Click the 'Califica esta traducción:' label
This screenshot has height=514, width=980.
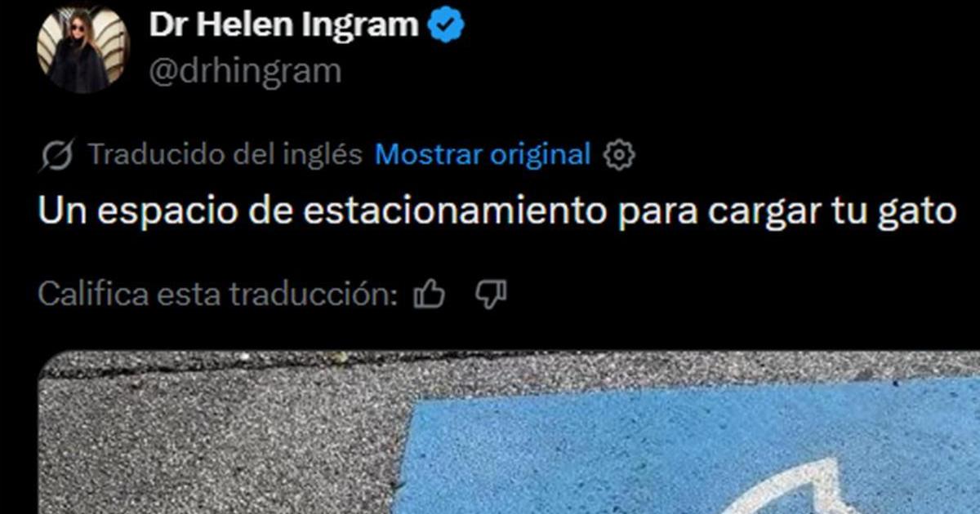[217, 294]
